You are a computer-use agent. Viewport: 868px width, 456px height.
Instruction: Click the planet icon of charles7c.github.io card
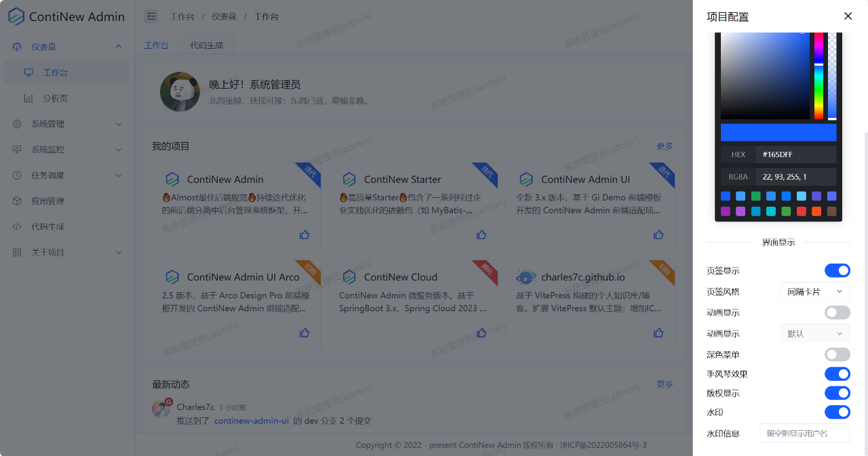click(x=526, y=277)
